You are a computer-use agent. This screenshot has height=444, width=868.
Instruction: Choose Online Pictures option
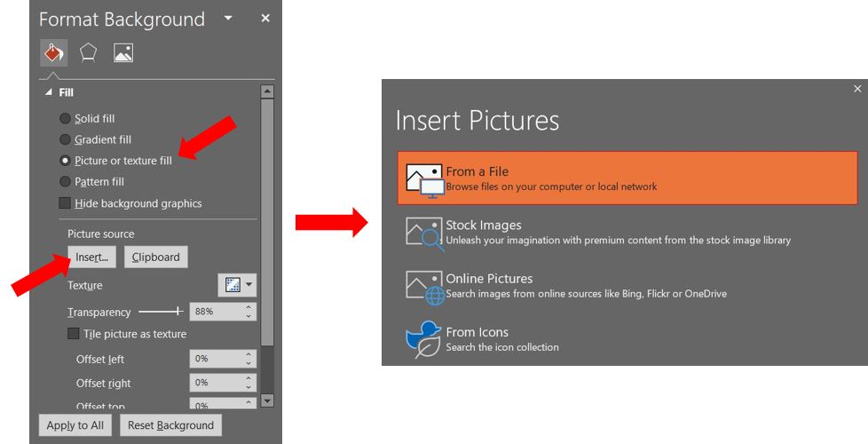(x=627, y=286)
